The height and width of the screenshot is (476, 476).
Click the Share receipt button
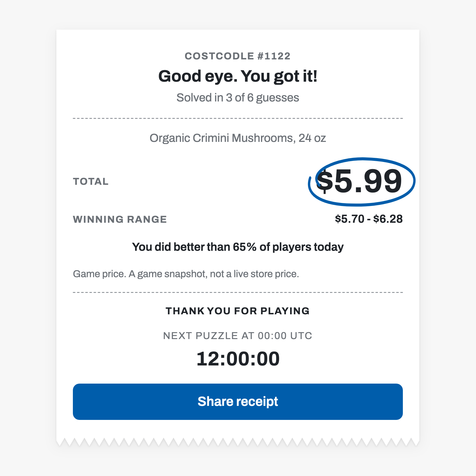[x=238, y=401]
